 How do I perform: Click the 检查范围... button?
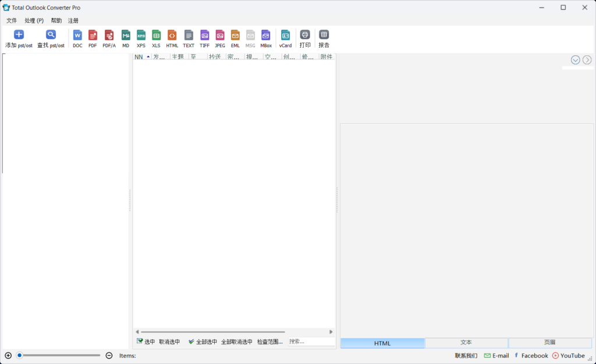click(x=270, y=341)
